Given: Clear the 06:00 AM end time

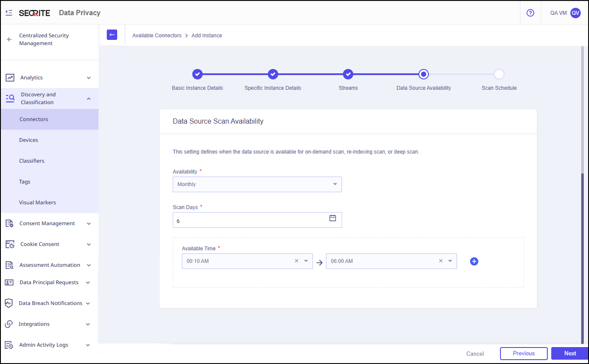Looking at the screenshot, I should pyautogui.click(x=441, y=261).
